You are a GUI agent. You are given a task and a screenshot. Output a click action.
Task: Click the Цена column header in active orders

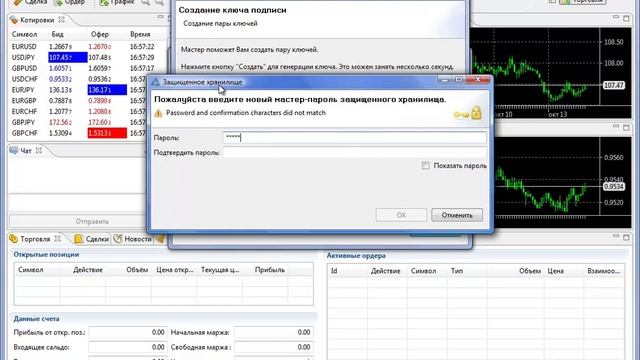point(556,271)
